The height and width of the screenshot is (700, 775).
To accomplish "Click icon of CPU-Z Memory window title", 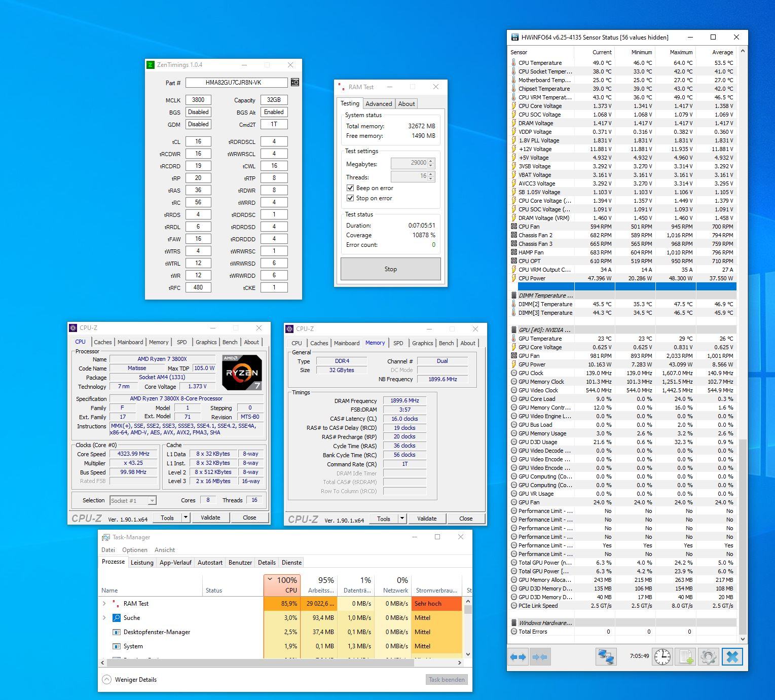I will 290,329.
